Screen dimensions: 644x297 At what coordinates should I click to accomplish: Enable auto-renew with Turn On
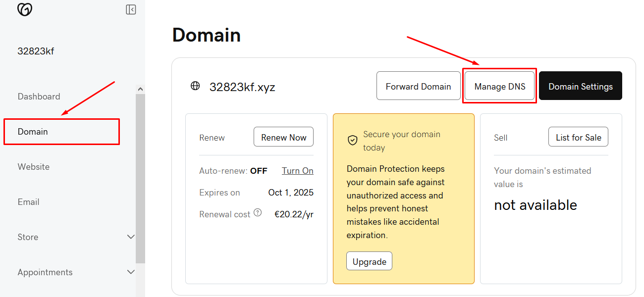pyautogui.click(x=297, y=170)
